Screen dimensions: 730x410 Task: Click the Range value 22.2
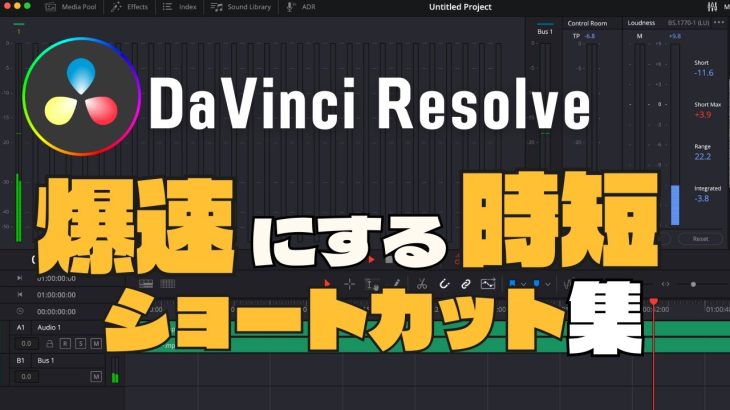[x=703, y=156]
